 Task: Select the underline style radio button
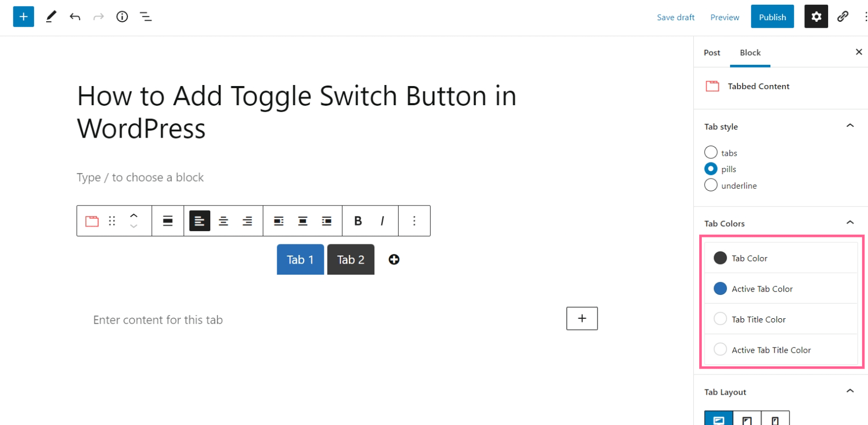tap(711, 185)
